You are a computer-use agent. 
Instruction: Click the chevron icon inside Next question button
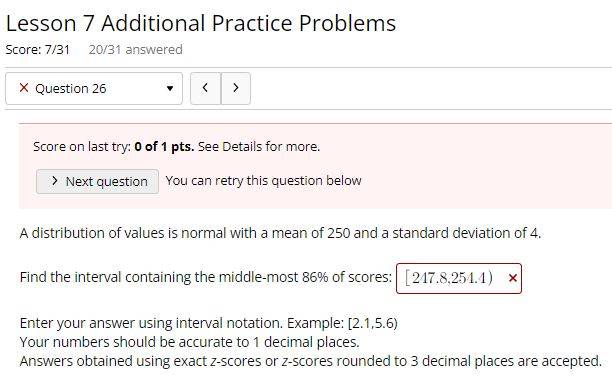55,181
